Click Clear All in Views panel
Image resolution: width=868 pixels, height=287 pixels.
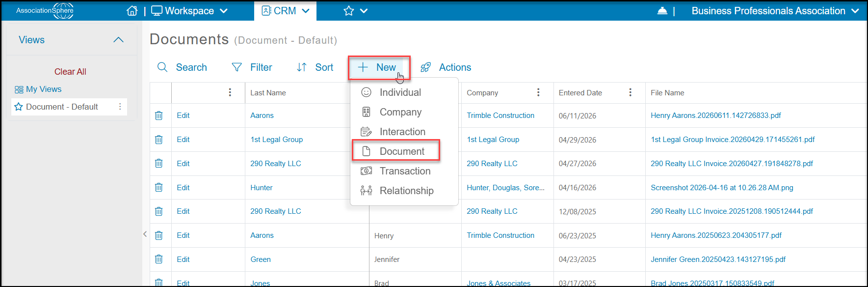point(70,72)
